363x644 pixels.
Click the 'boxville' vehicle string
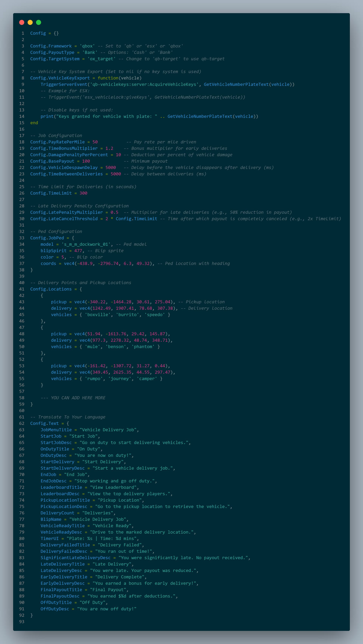[98, 315]
